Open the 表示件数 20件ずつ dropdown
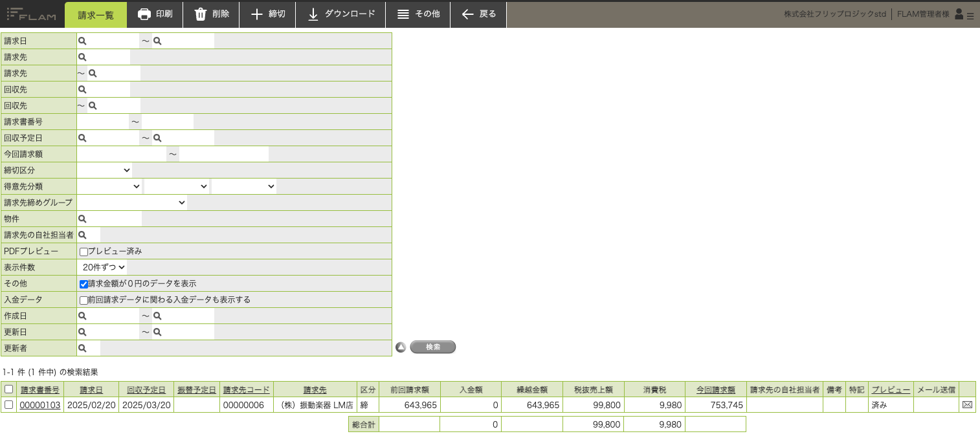The image size is (980, 436). click(x=102, y=267)
